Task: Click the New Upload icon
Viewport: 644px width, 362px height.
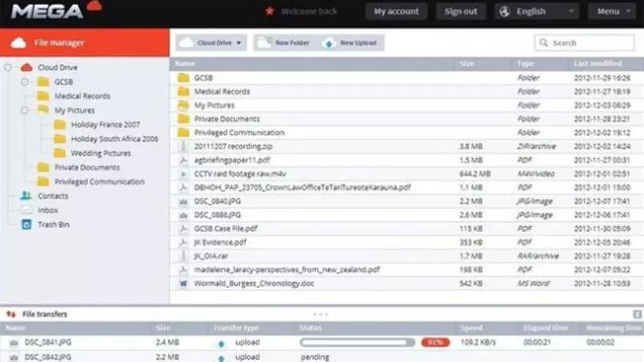Action: [x=329, y=43]
